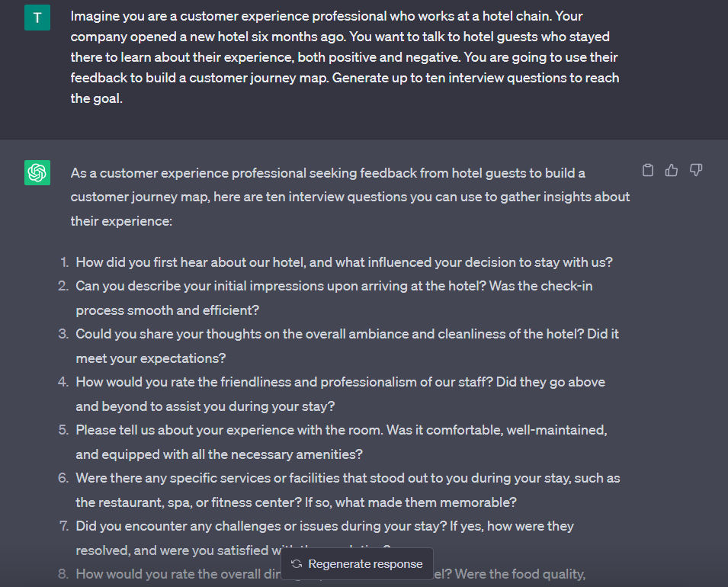The height and width of the screenshot is (587, 728).
Task: Click question 2 about initial impressions
Action: pos(335,297)
